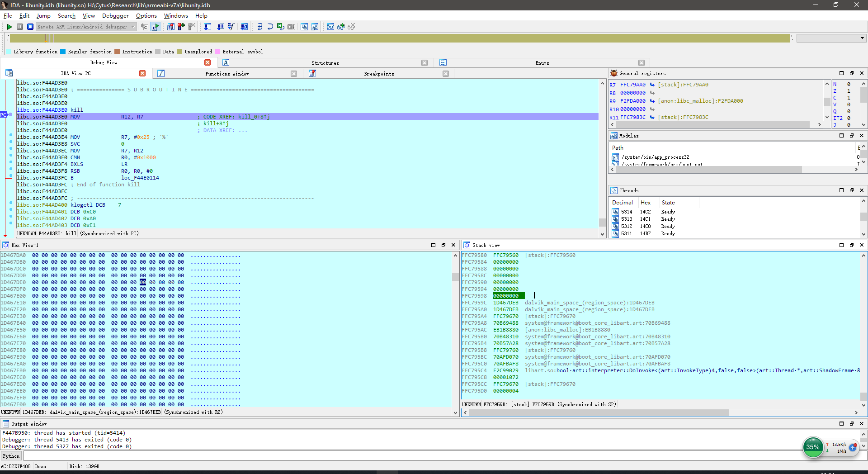The image size is (868, 474).
Task: Click the Terminate process stop icon
Action: (x=30, y=27)
